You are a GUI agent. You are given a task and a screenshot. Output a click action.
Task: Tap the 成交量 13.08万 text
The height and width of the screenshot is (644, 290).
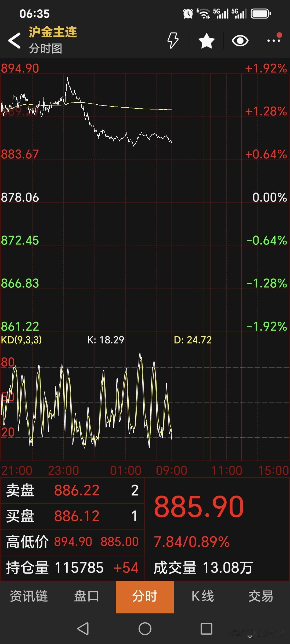pyautogui.click(x=203, y=568)
